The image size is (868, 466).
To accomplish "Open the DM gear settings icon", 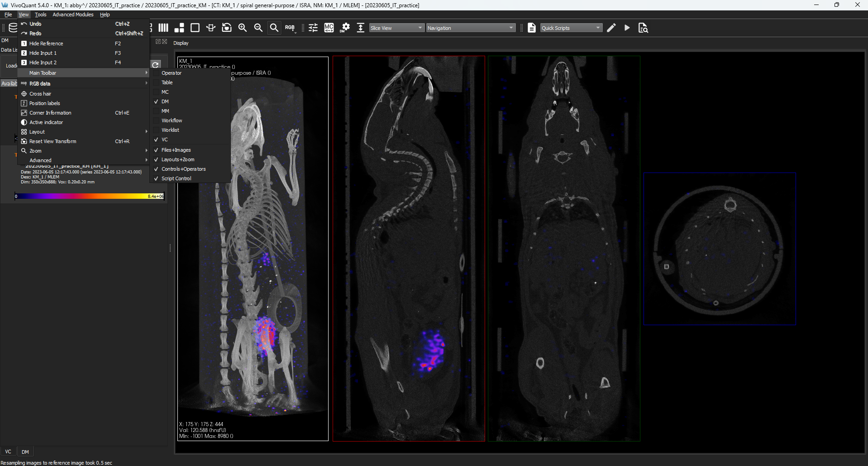I will [x=345, y=28].
